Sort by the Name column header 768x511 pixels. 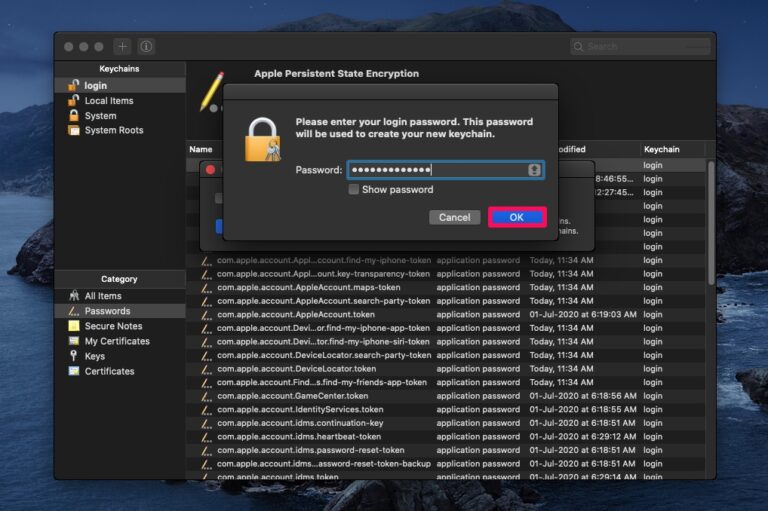pyautogui.click(x=201, y=149)
